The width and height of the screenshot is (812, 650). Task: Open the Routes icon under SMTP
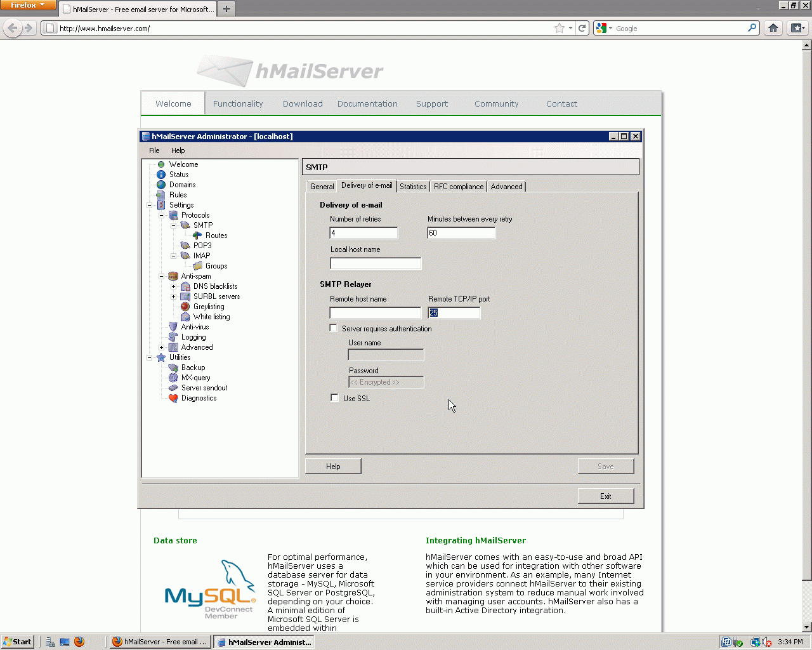[x=197, y=235]
